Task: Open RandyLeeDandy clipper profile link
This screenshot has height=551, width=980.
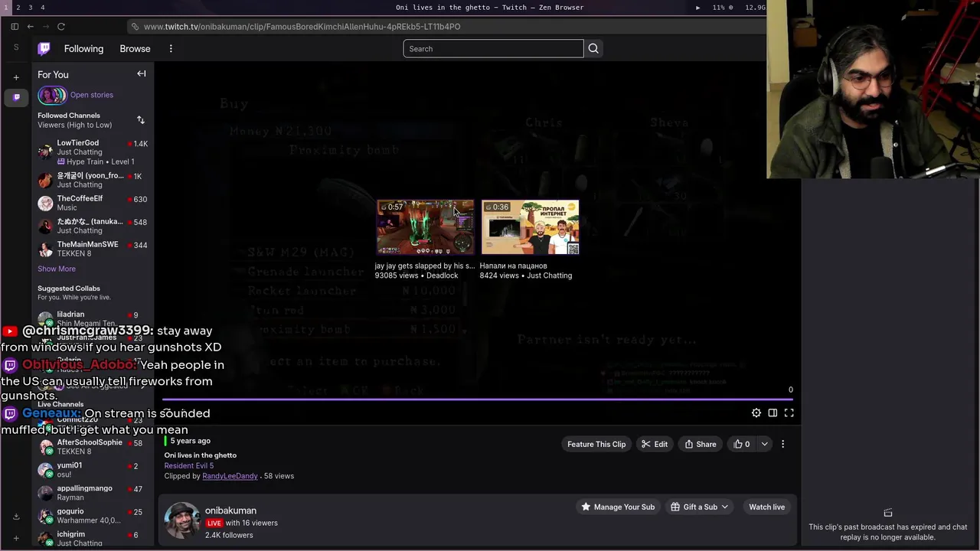Action: (230, 476)
